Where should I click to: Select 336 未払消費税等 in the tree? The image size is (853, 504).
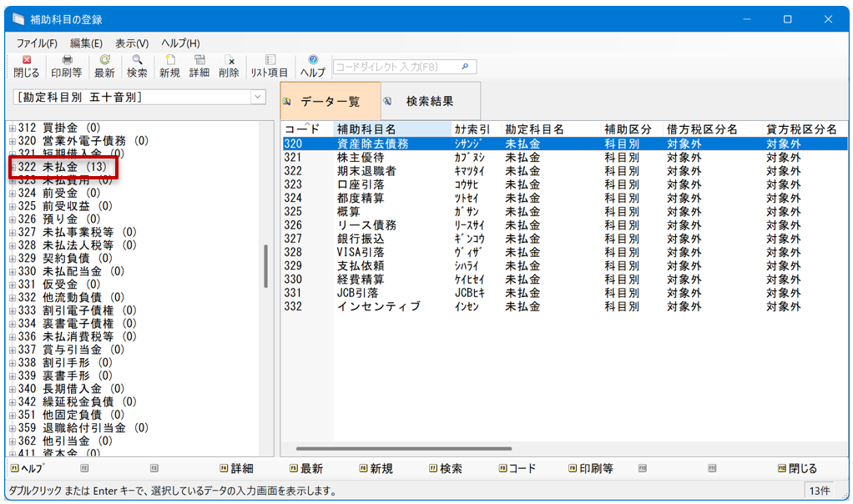[x=77, y=336]
